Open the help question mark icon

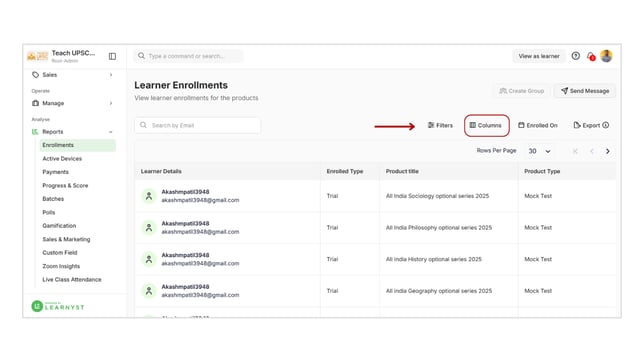tap(575, 56)
